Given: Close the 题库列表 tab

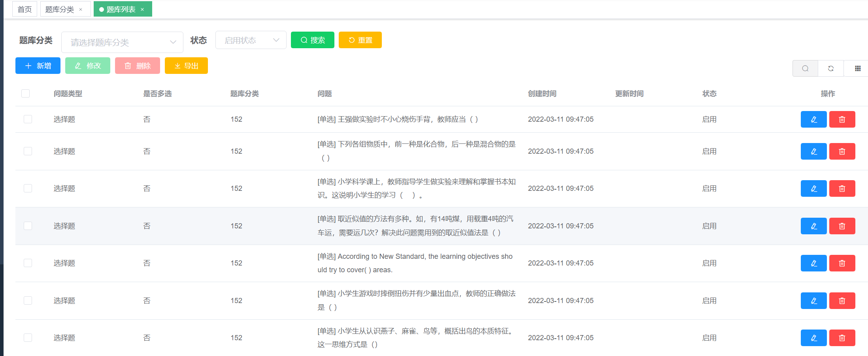Looking at the screenshot, I should click(x=142, y=9).
